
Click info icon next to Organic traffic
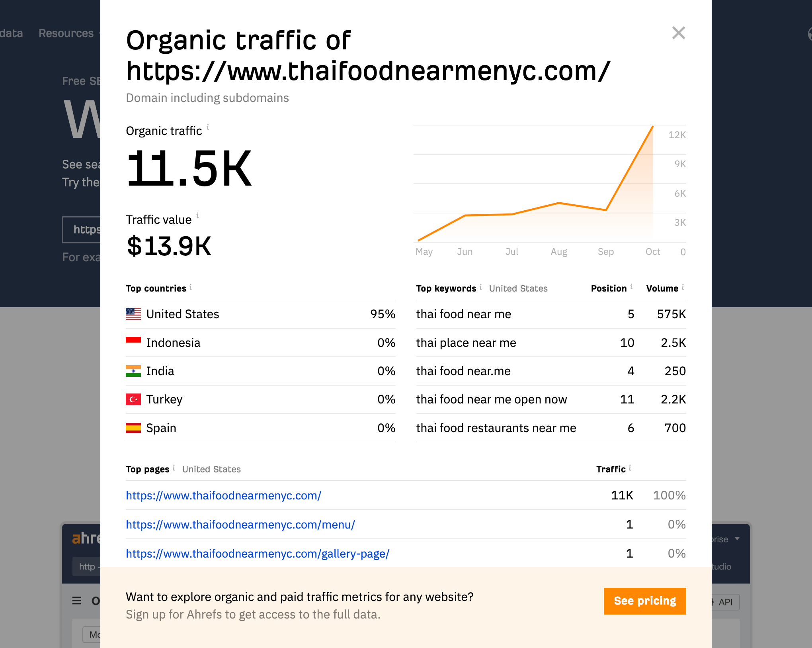(208, 127)
